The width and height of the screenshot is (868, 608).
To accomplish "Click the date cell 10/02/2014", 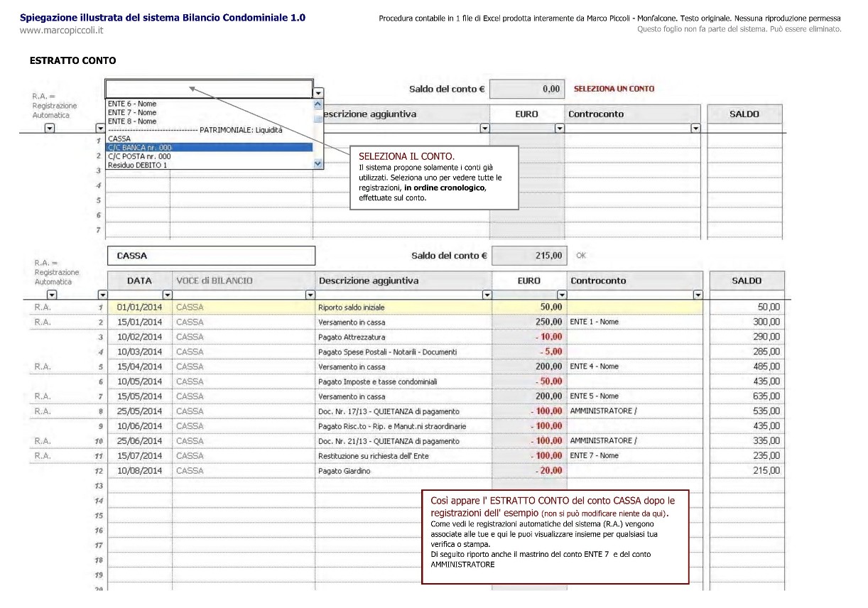I will coord(140,337).
